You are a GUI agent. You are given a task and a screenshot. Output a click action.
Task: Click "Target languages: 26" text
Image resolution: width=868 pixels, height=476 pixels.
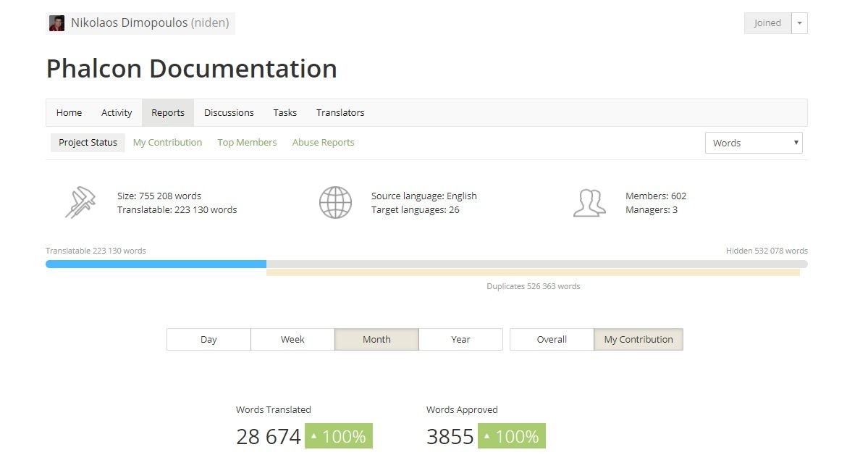click(416, 210)
